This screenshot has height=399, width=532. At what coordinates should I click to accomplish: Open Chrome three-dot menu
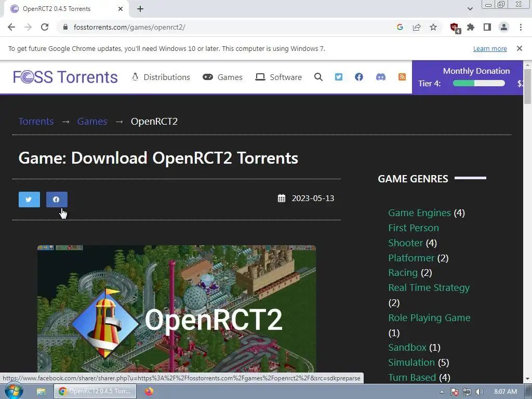(521, 27)
